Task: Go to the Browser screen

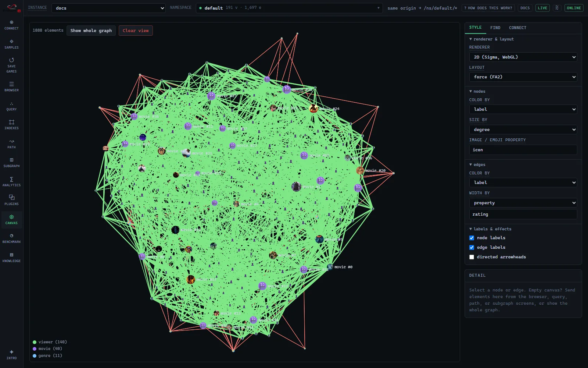Action: point(11,87)
